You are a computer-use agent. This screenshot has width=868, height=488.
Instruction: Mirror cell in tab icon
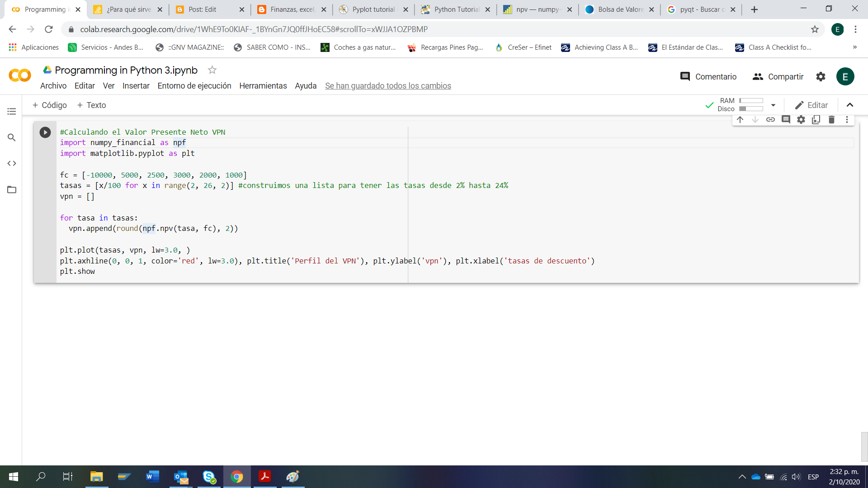pos(816,120)
